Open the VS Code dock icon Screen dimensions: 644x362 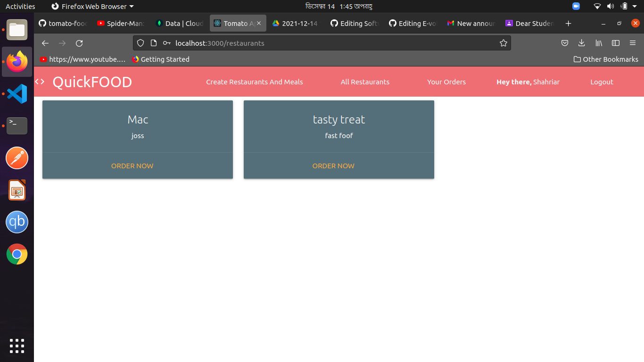17,94
